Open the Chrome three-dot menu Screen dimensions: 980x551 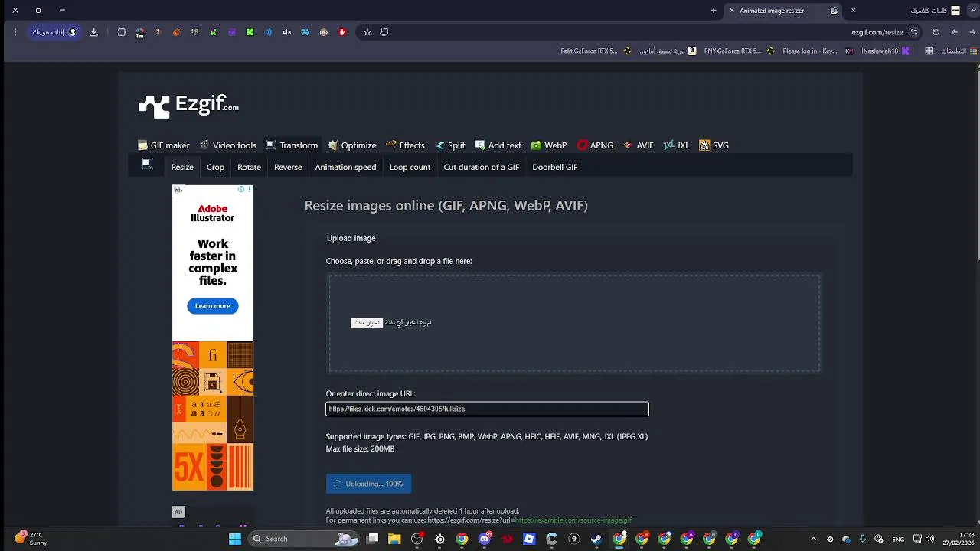point(15,32)
